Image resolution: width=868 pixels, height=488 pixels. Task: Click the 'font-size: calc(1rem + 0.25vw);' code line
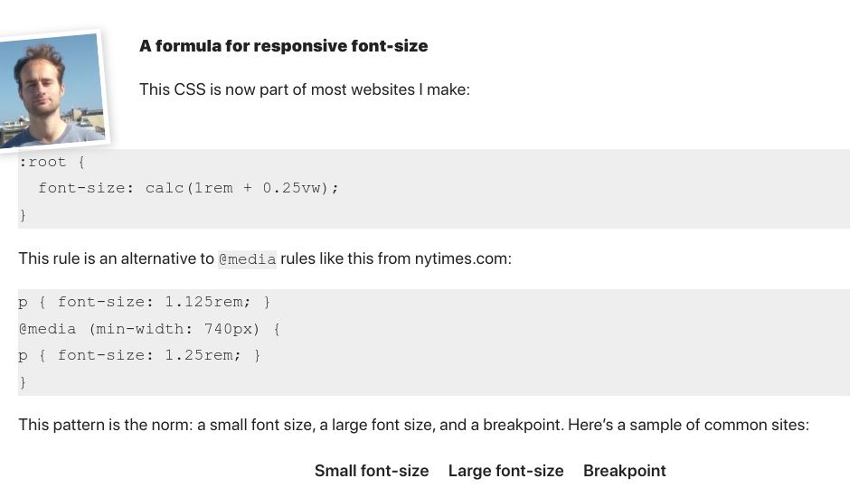[188, 188]
